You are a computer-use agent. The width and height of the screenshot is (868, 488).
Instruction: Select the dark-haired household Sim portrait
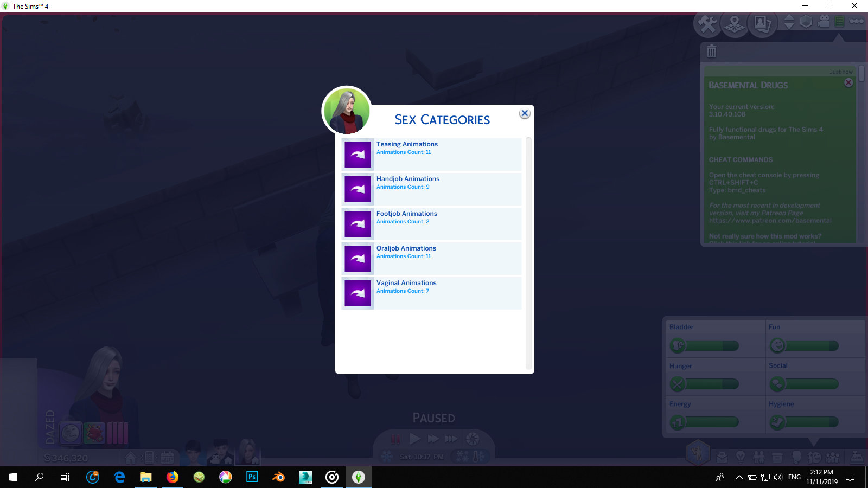(x=193, y=452)
